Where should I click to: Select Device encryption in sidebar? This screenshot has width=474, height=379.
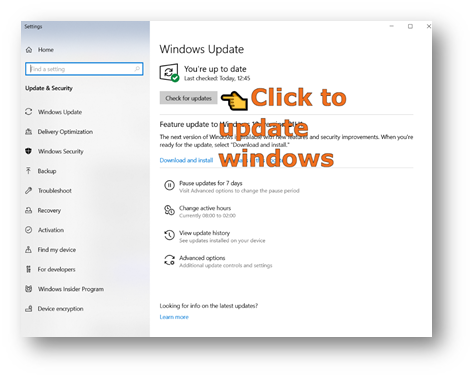point(60,308)
